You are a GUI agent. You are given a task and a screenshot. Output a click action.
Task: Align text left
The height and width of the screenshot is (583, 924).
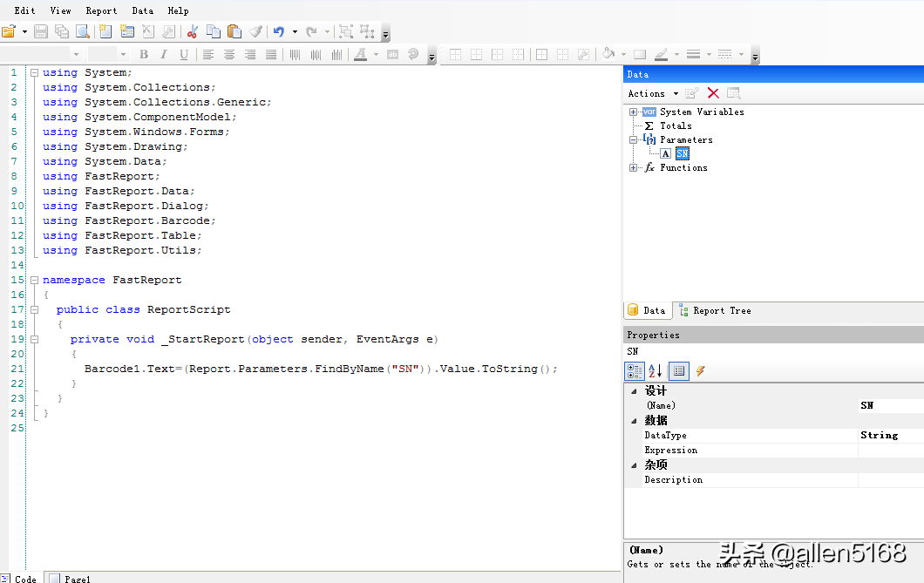pyautogui.click(x=208, y=54)
